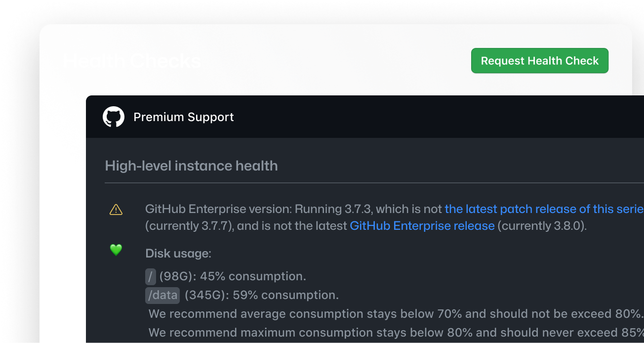This screenshot has width=644, height=343.
Task: Follow the GitHub Enterprise release link
Action: pyautogui.click(x=422, y=226)
